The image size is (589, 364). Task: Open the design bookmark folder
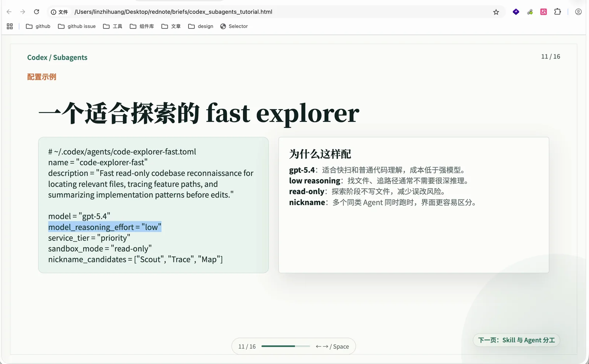pos(201,26)
